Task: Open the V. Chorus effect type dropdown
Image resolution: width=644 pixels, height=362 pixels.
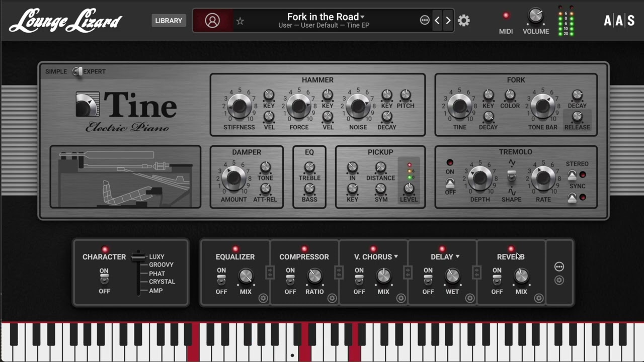Action: 376,256
